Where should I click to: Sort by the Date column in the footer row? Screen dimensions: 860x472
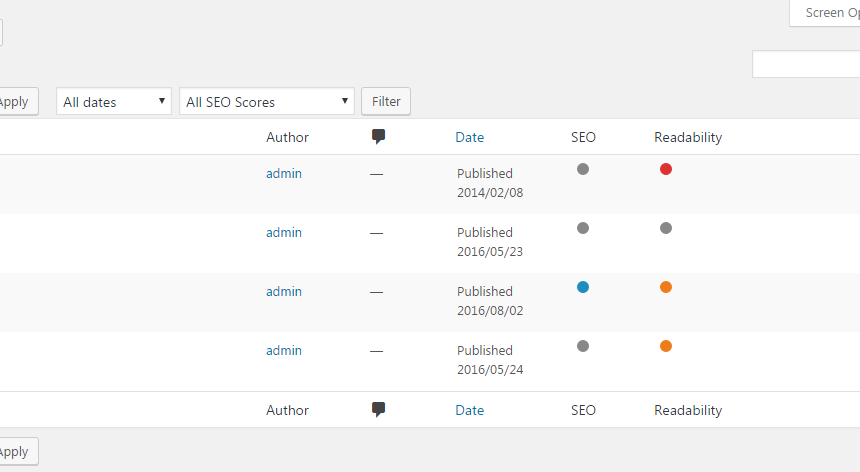(469, 410)
